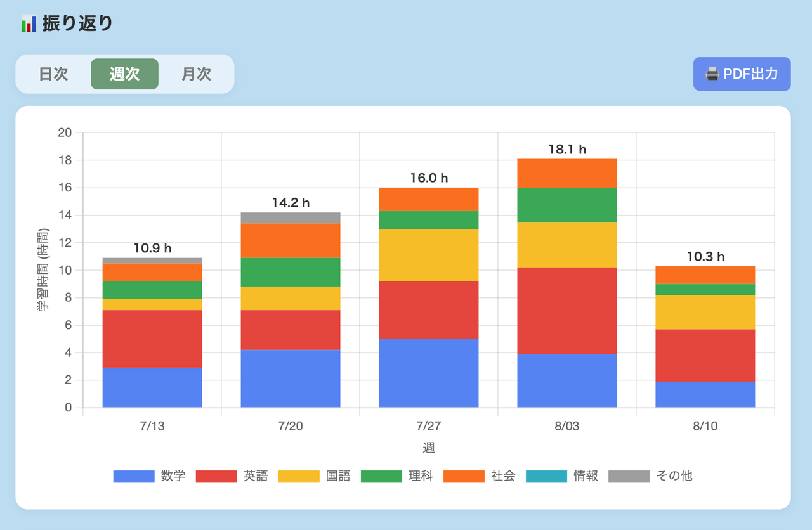Select the green 理科 segment in the 8/03 bar

pos(567,205)
